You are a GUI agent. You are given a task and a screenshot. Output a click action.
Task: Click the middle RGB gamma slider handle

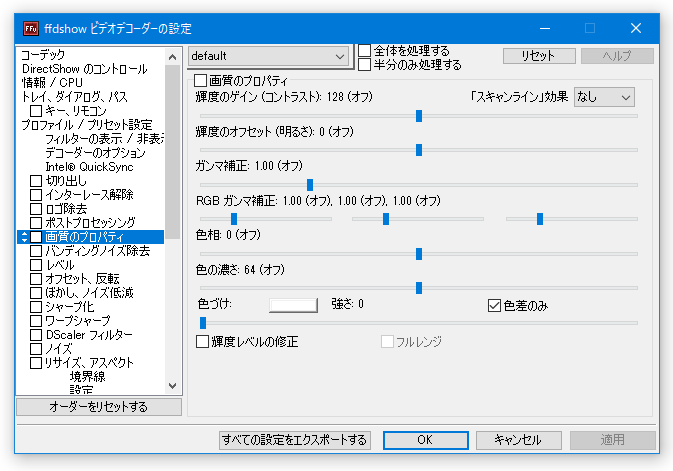tap(386, 219)
